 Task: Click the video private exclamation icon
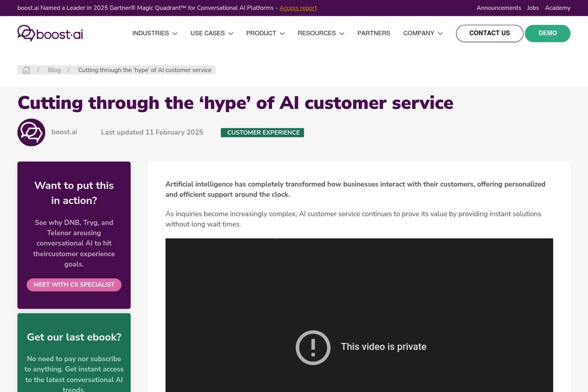[313, 347]
